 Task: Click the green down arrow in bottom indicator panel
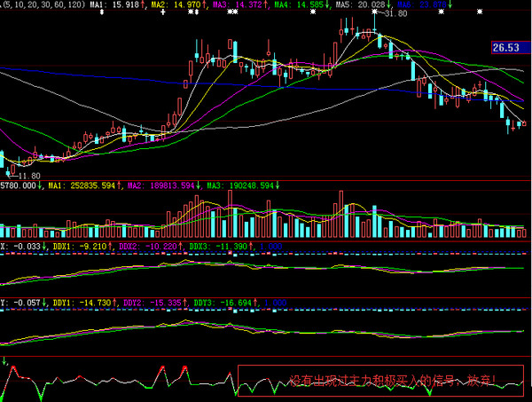coord(4,361)
